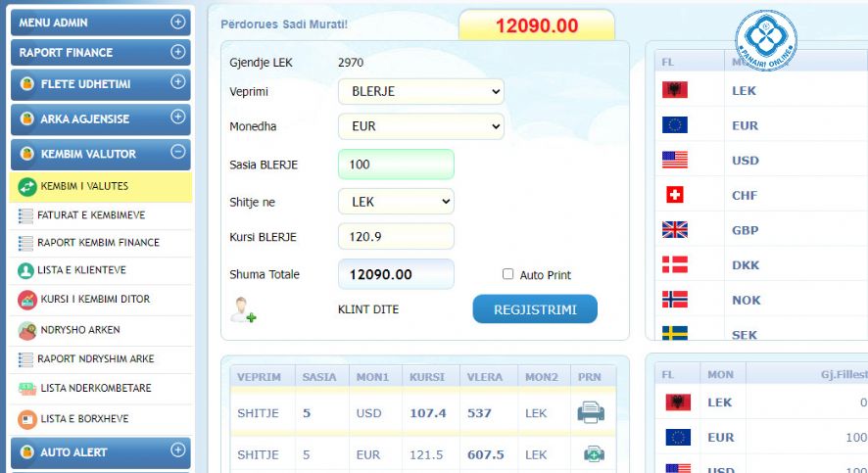Collapse the Kembim Valutor section
Image resolution: width=868 pixels, height=473 pixels.
click(177, 152)
